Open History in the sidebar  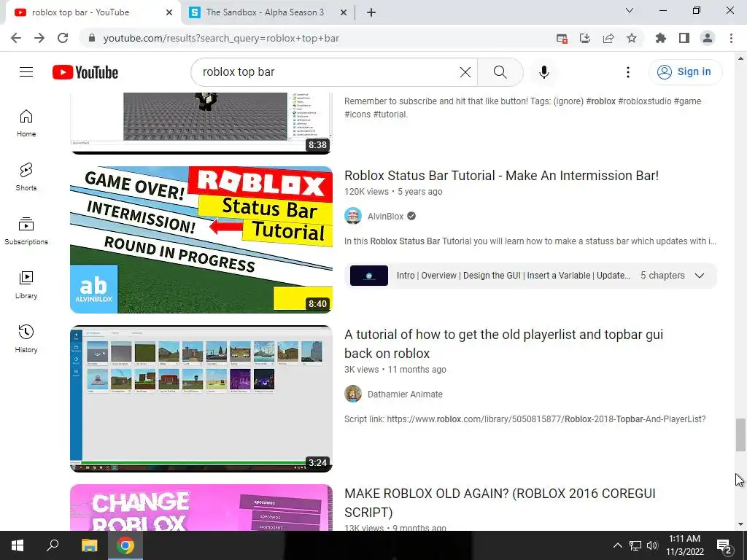[x=26, y=338]
